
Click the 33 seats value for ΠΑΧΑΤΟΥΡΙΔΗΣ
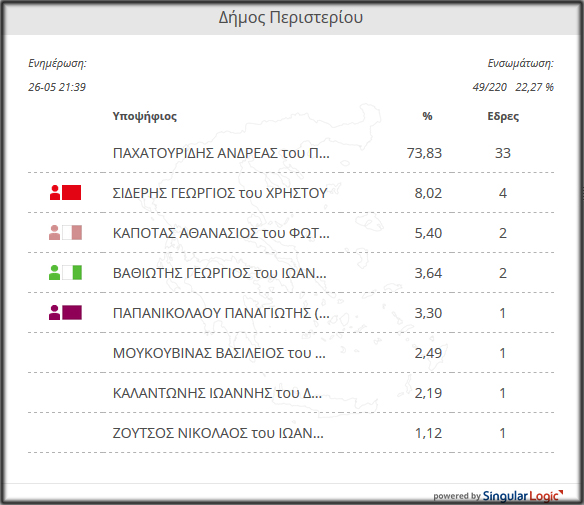[x=503, y=153]
